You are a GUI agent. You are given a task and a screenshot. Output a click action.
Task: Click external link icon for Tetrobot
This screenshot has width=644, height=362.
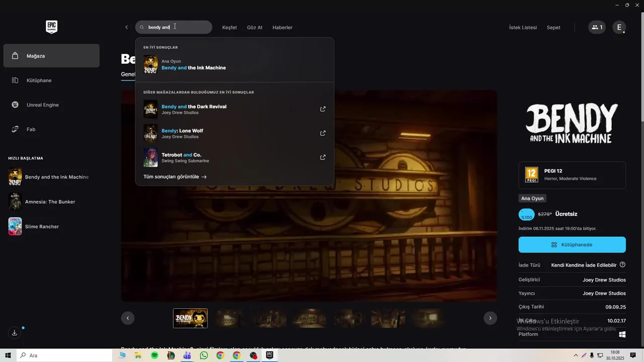click(x=323, y=157)
